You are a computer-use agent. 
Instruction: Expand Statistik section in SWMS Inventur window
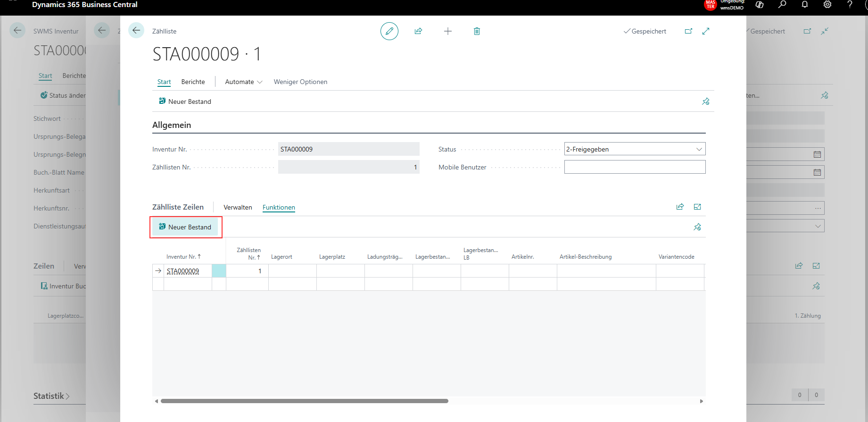51,396
